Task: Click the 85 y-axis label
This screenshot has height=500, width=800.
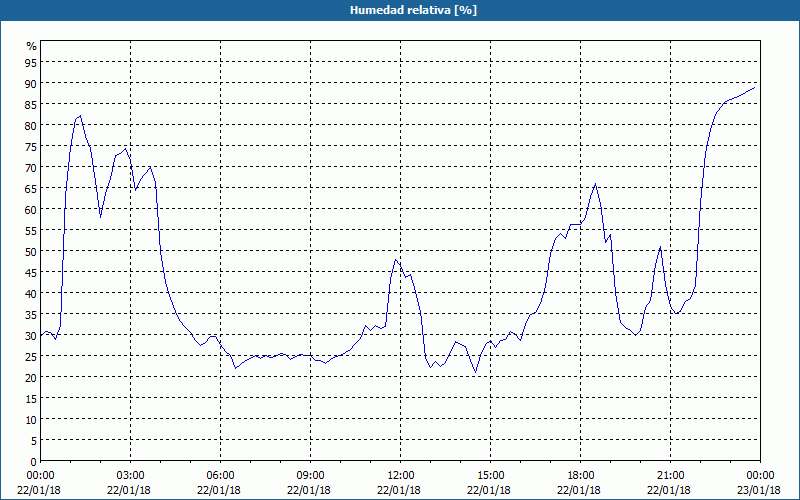Action: point(31,104)
